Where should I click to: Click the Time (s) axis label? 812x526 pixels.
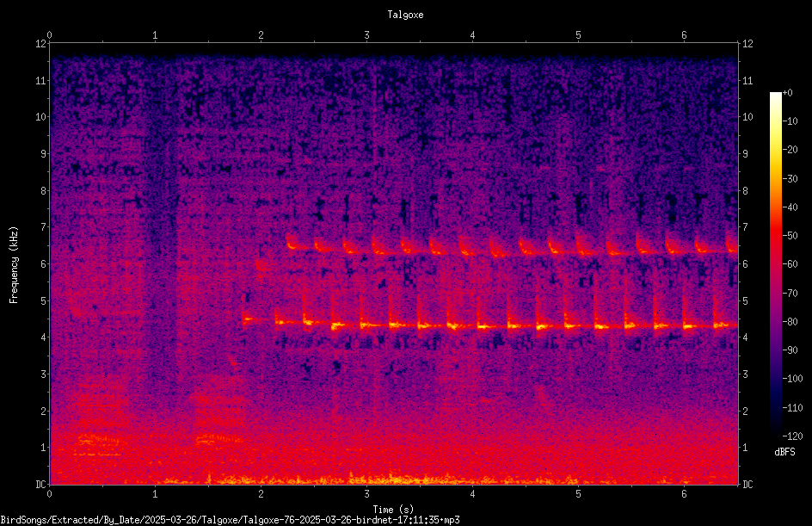pyautogui.click(x=393, y=510)
